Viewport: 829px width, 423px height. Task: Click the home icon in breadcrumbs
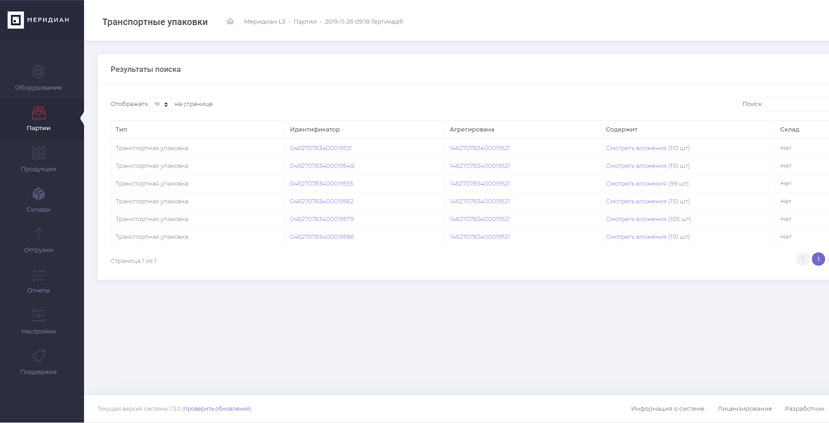(x=230, y=22)
